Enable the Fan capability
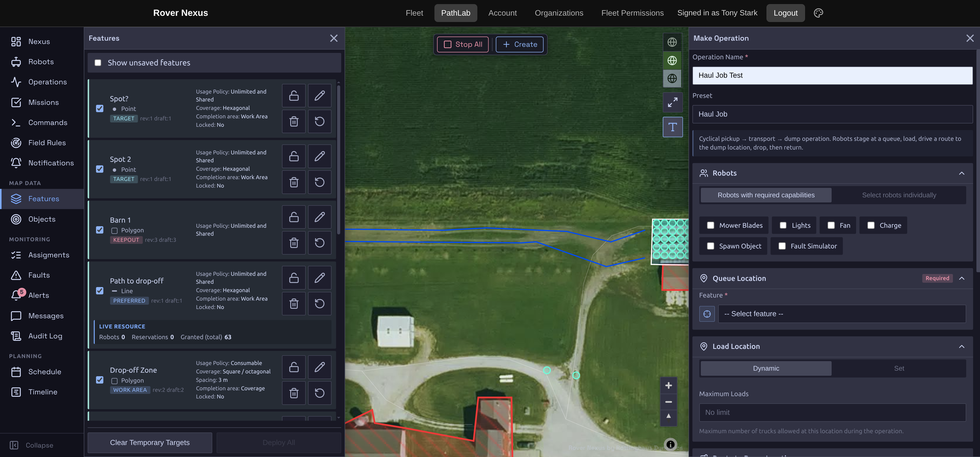Image resolution: width=980 pixels, height=457 pixels. coord(831,225)
